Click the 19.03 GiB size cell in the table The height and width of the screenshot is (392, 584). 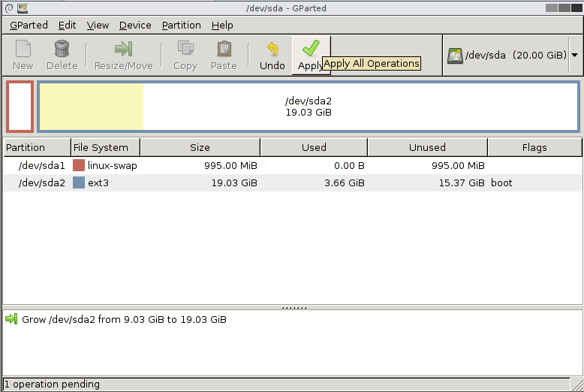click(234, 183)
